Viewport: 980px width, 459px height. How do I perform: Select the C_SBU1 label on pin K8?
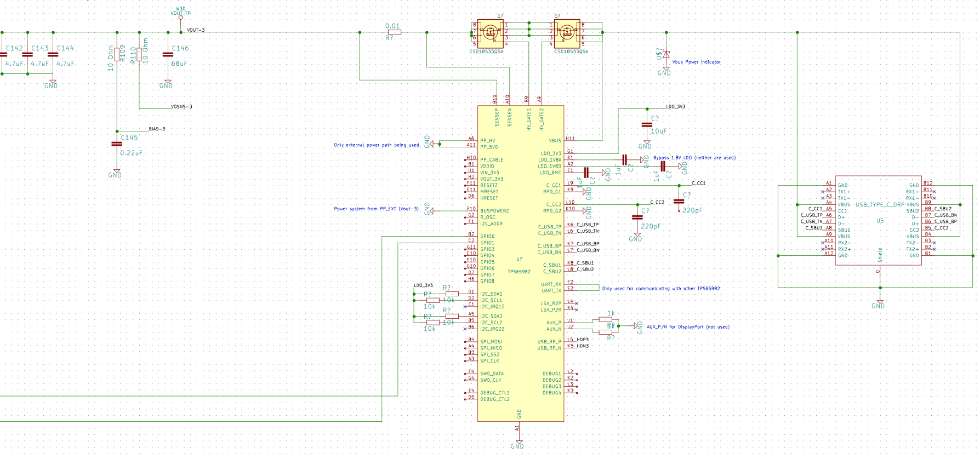tap(585, 263)
